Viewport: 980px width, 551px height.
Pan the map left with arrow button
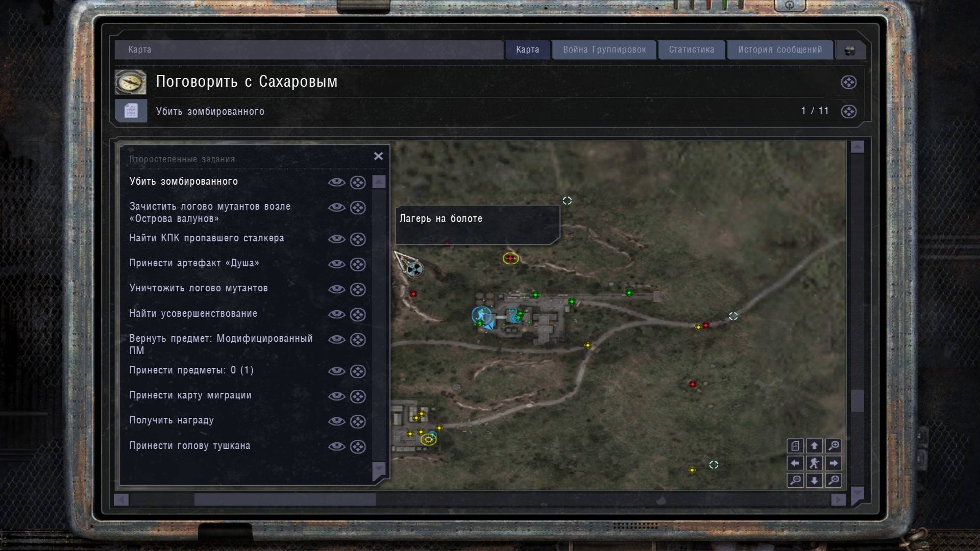[795, 463]
